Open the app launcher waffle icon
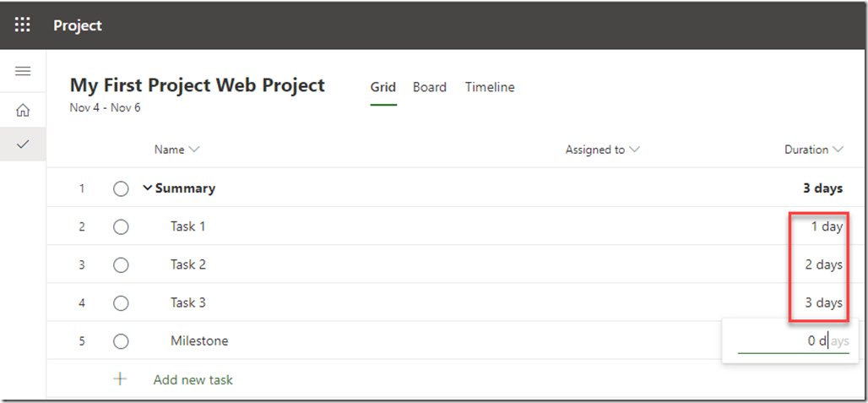Image resolution: width=868 pixels, height=403 pixels. [x=23, y=25]
